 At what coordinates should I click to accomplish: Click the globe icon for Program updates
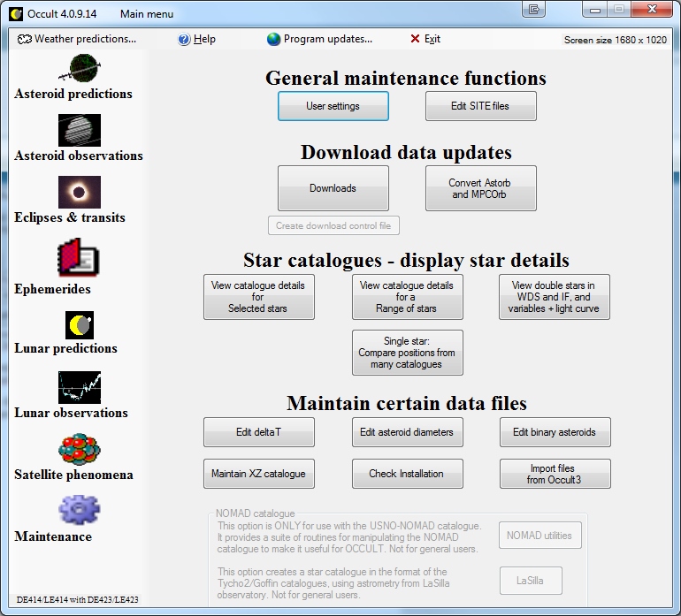click(x=273, y=40)
